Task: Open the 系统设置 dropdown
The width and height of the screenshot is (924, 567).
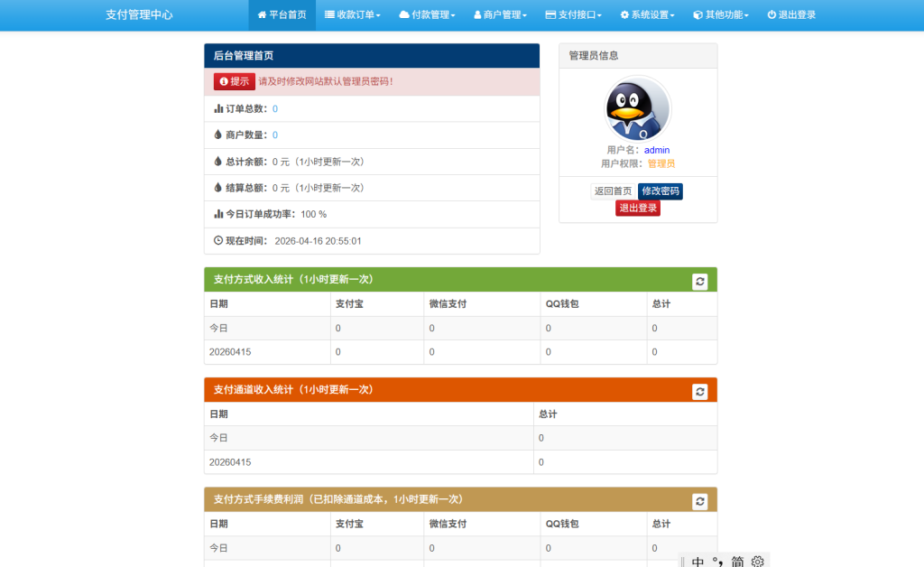Action: tap(646, 14)
